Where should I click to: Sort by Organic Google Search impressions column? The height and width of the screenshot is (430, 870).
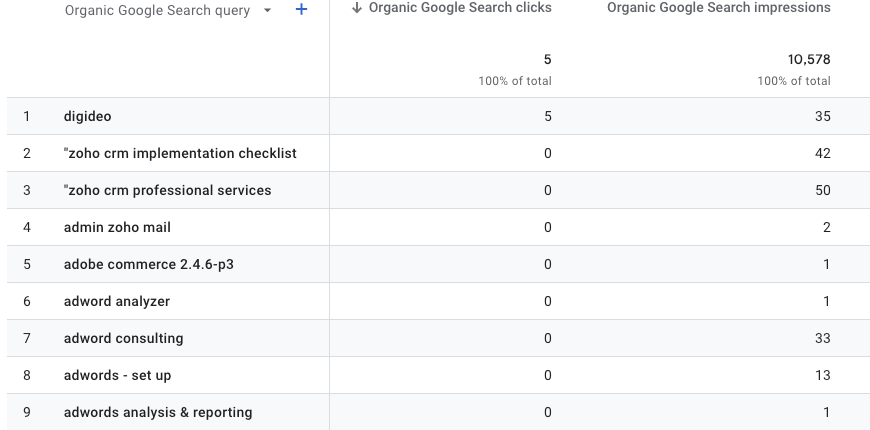coord(719,8)
